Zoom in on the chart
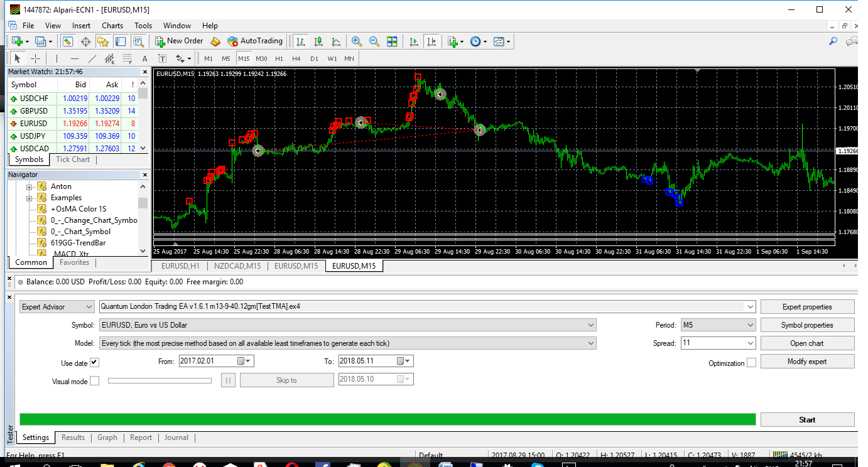Screen dimensions: 868x467 coord(357,41)
